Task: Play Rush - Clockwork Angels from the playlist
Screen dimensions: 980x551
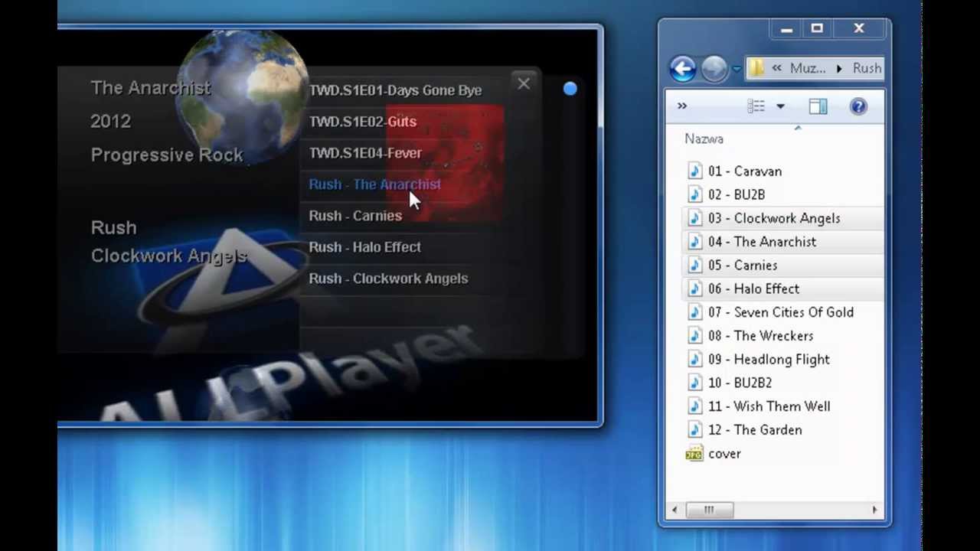Action: [388, 279]
